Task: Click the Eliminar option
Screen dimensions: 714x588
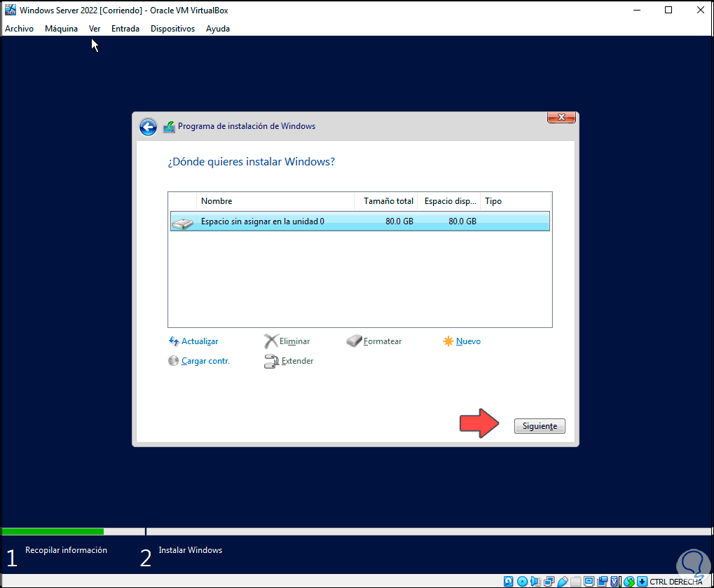Action: pos(294,341)
